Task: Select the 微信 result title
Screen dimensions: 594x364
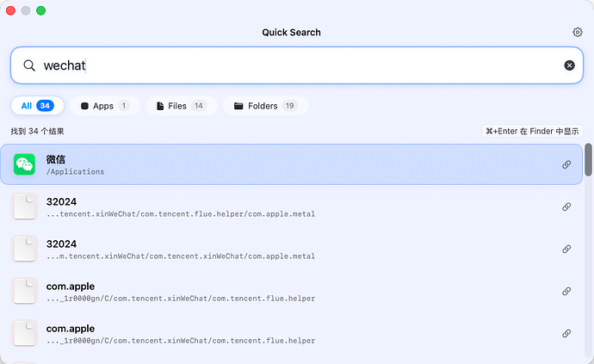Action: (x=56, y=159)
